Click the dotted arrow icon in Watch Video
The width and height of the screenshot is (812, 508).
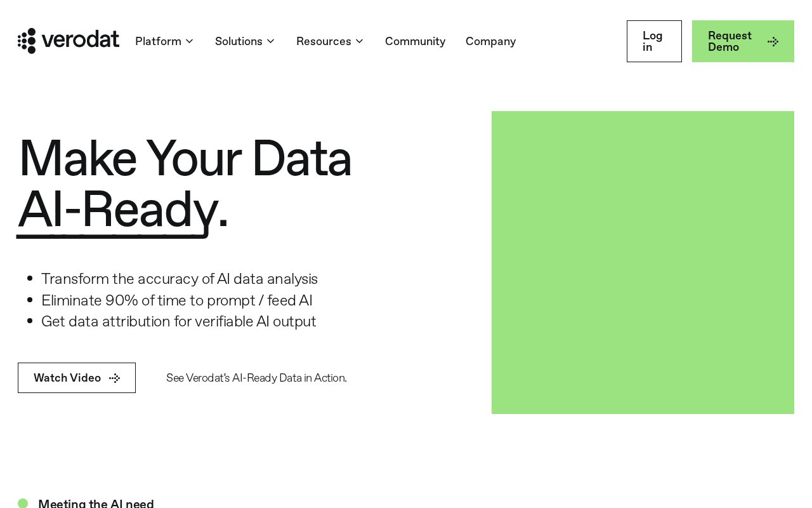tap(114, 378)
